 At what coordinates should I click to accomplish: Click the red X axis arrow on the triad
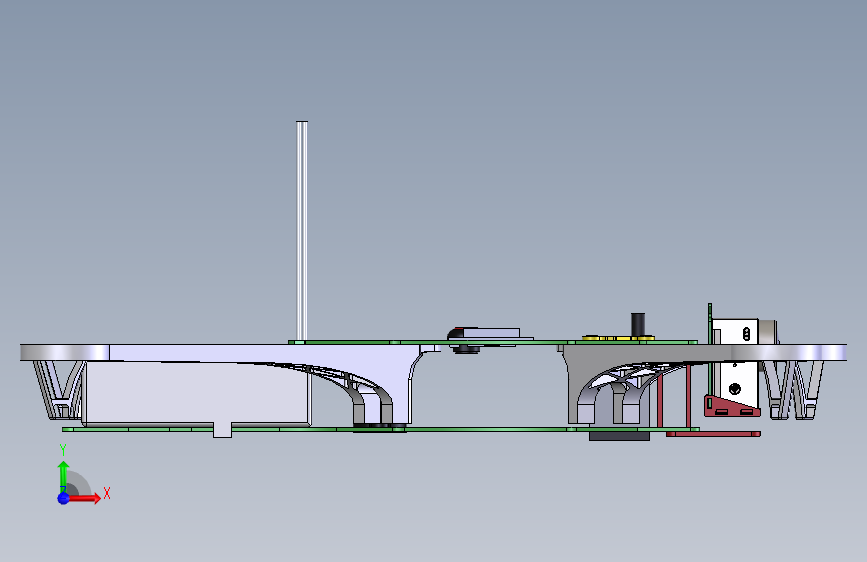coord(84,498)
